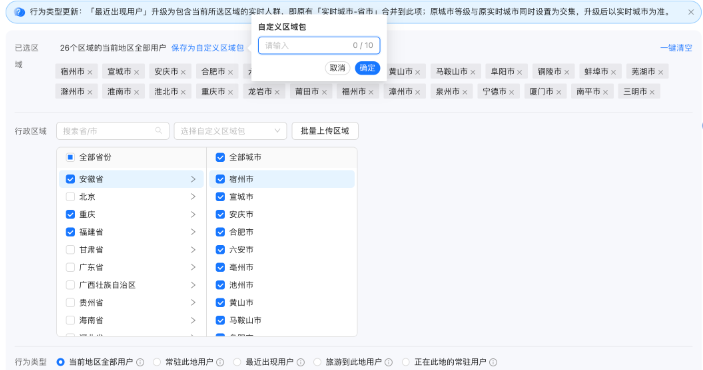Remove the 合肥市 tag via its x
The height and width of the screenshot is (370, 703).
coord(230,72)
